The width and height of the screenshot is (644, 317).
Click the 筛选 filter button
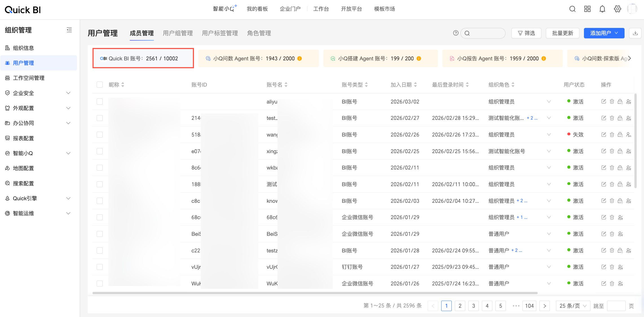526,33
